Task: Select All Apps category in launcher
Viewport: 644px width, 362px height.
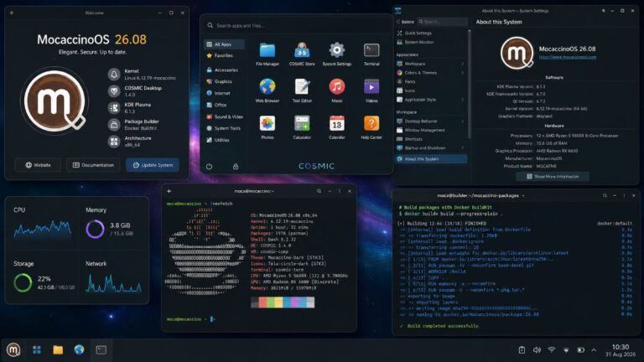Action: click(x=225, y=44)
